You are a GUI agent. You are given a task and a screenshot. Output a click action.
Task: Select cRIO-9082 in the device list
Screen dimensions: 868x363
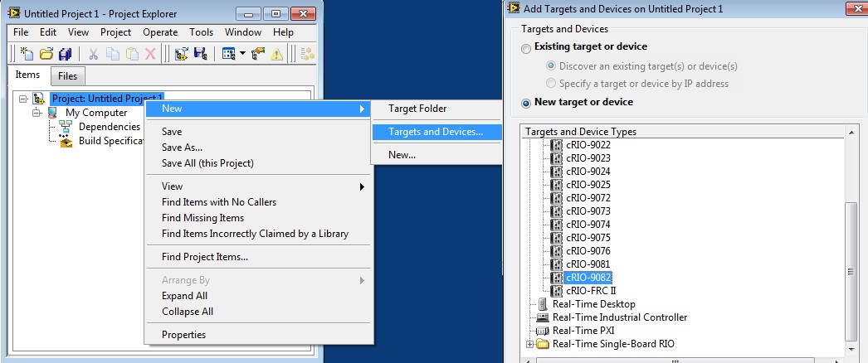(588, 278)
